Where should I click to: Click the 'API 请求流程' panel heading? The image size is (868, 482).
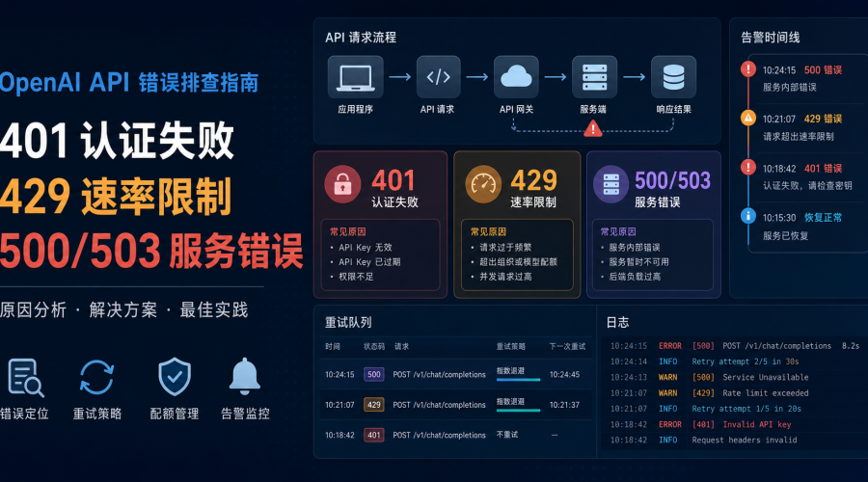[x=361, y=37]
